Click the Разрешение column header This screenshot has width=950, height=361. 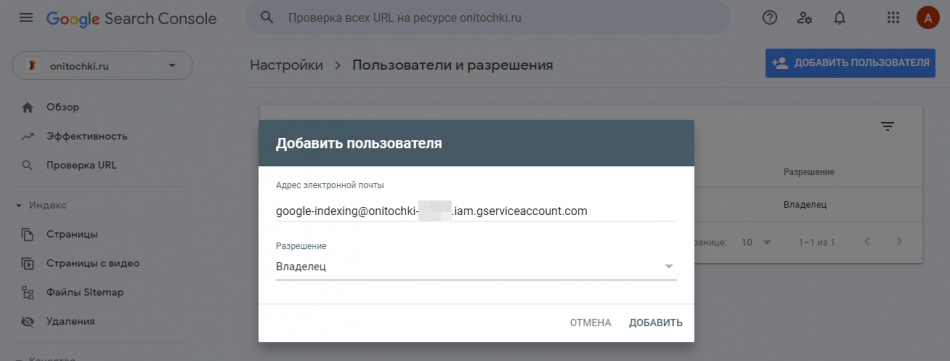pos(809,172)
